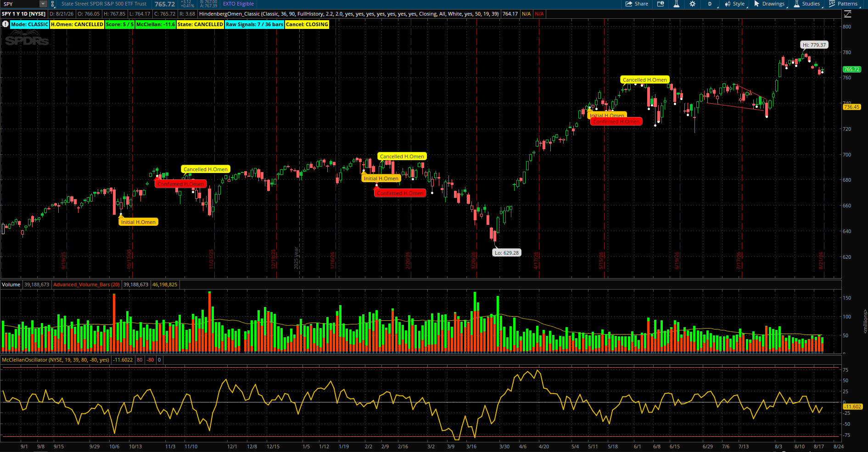This screenshot has width=868, height=452.
Task: Click the 'Score: 5 / 5' label
Action: [120, 24]
